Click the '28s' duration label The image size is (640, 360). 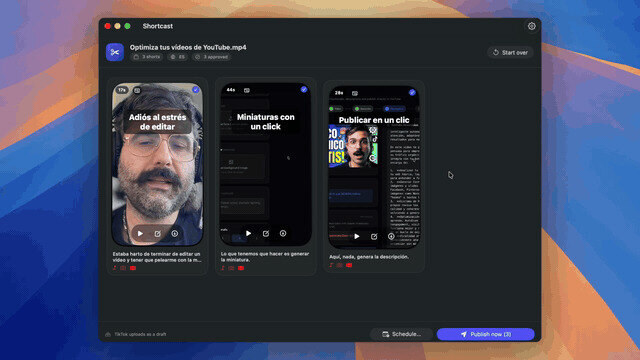pos(339,93)
